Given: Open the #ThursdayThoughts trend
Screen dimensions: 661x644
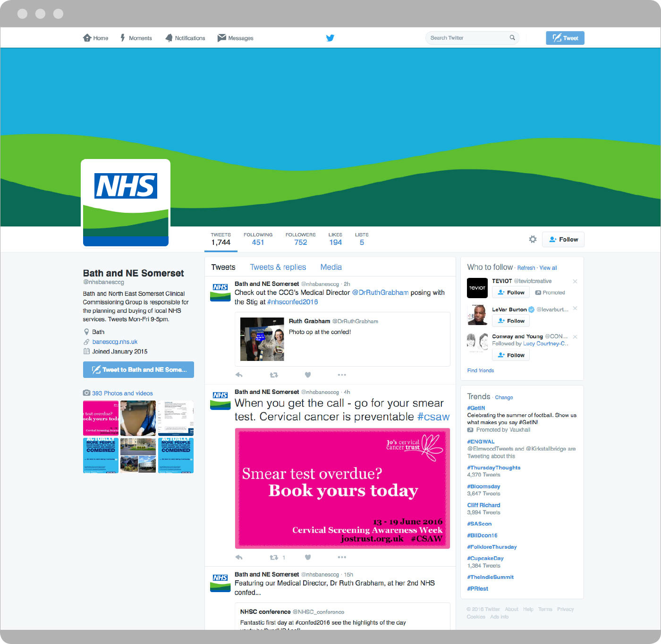Looking at the screenshot, I should 494,468.
